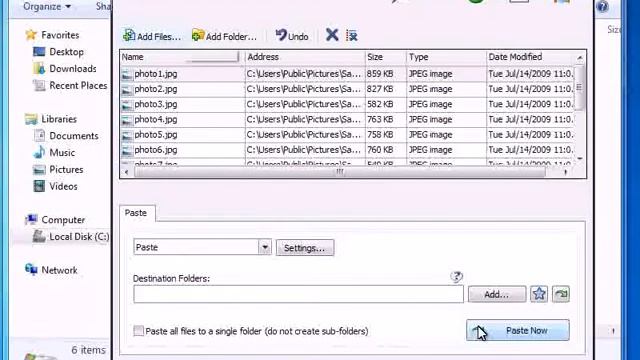Click address cell of photo3.jpg row
640x360 pixels.
click(304, 104)
